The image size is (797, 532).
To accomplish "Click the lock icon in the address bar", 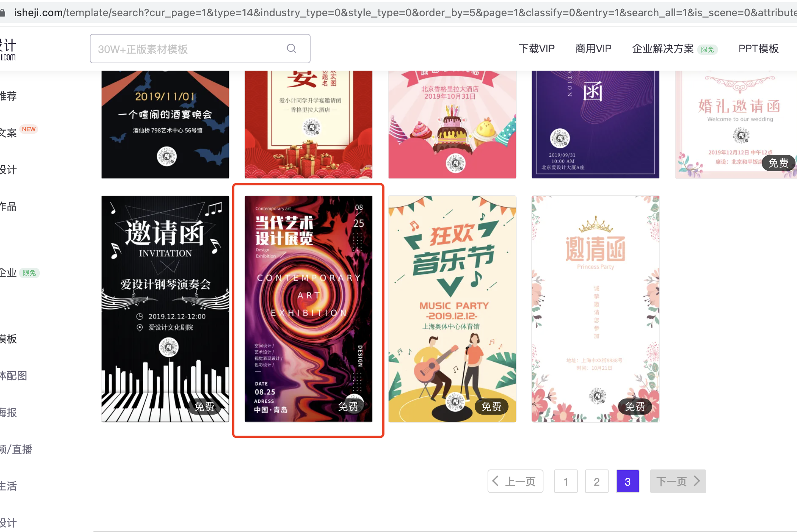I will click(3, 13).
